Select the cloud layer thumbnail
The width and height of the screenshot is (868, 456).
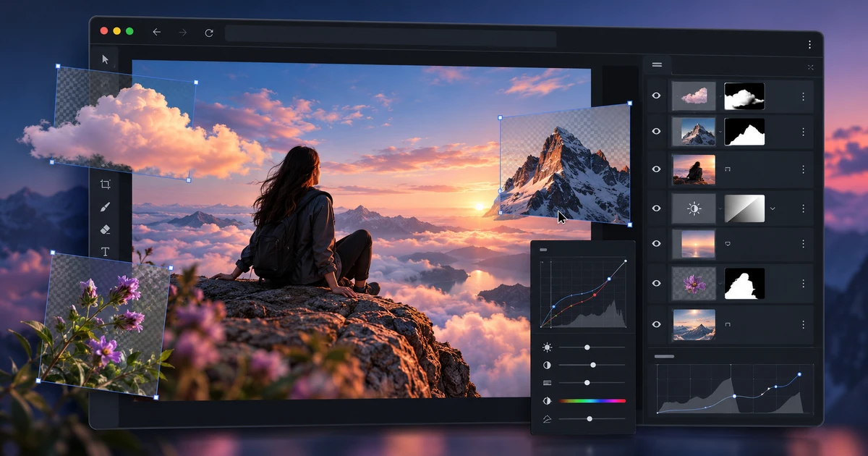694,96
